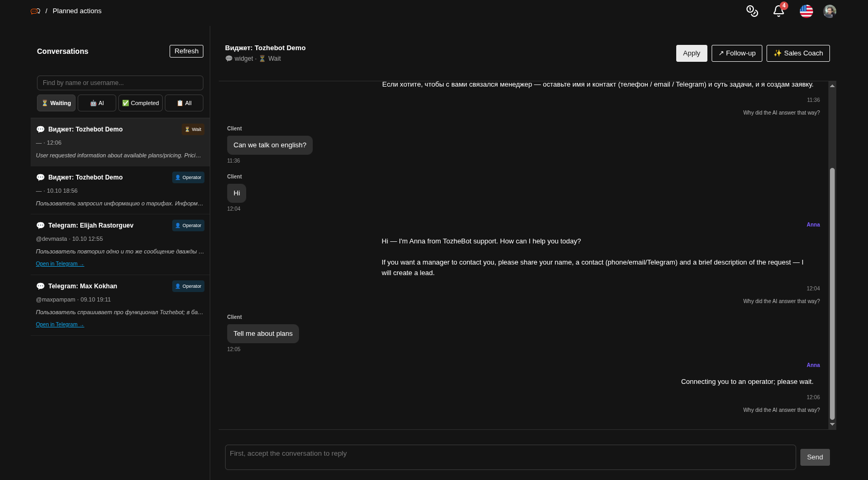Launch the Sales Coach assistant
Viewport: 868px width, 480px height.
coord(798,53)
